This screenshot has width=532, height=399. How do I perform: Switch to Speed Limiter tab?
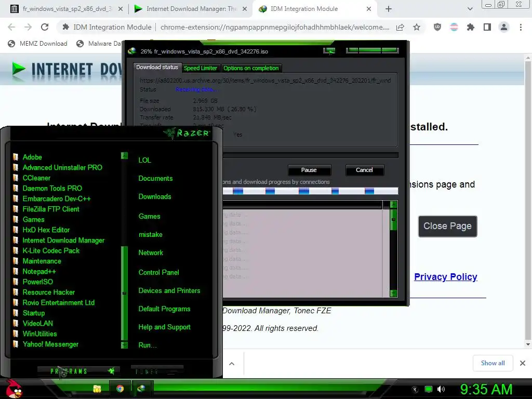point(200,68)
